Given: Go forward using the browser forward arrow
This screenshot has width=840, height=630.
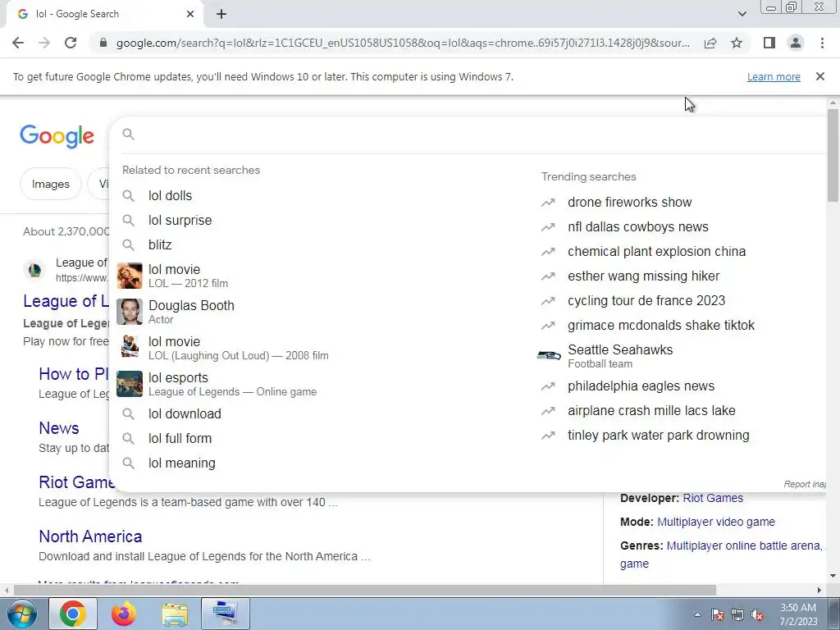Looking at the screenshot, I should click(44, 43).
